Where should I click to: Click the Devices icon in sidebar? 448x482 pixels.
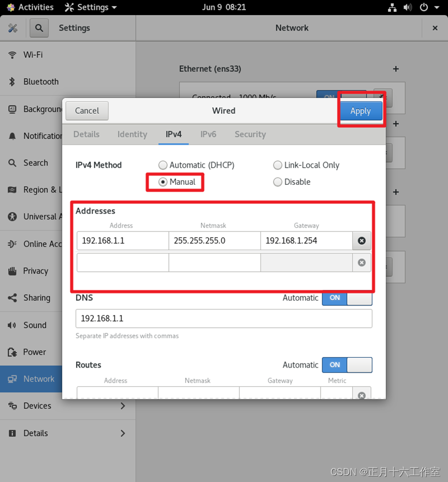tap(12, 406)
